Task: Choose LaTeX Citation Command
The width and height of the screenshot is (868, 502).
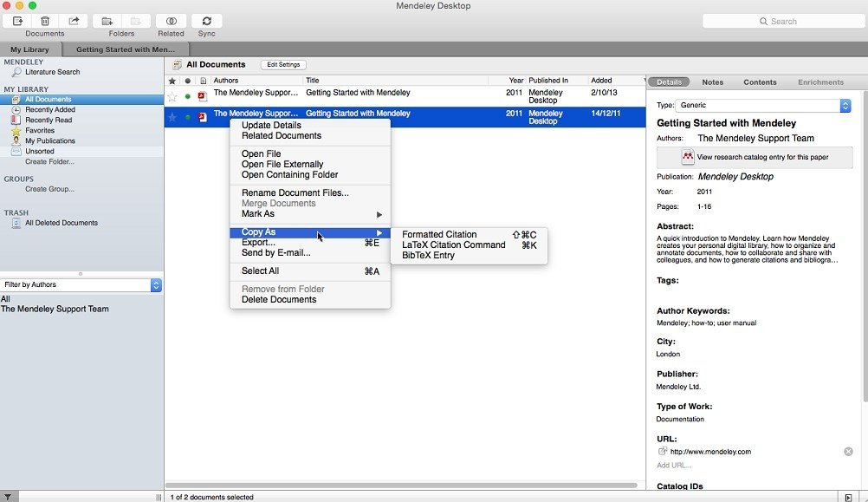Action: [469, 244]
